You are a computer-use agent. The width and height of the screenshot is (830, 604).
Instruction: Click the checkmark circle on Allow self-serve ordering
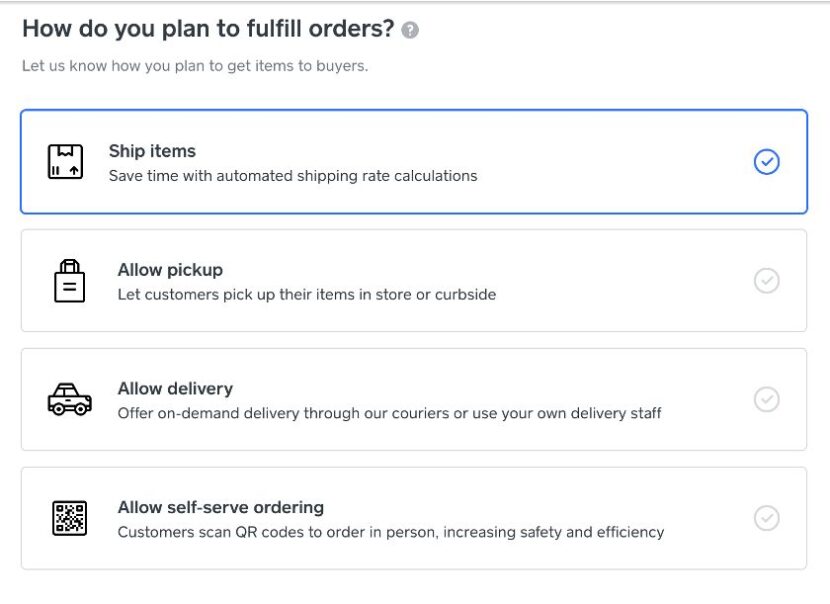pyautogui.click(x=766, y=518)
